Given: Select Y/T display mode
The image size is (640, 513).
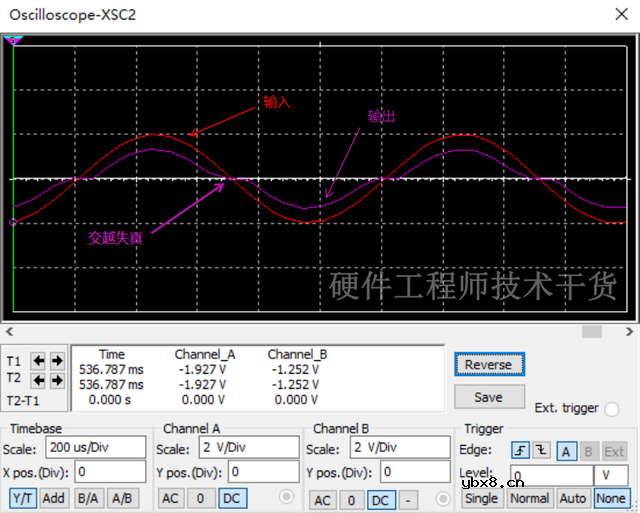Looking at the screenshot, I should coord(23,498).
